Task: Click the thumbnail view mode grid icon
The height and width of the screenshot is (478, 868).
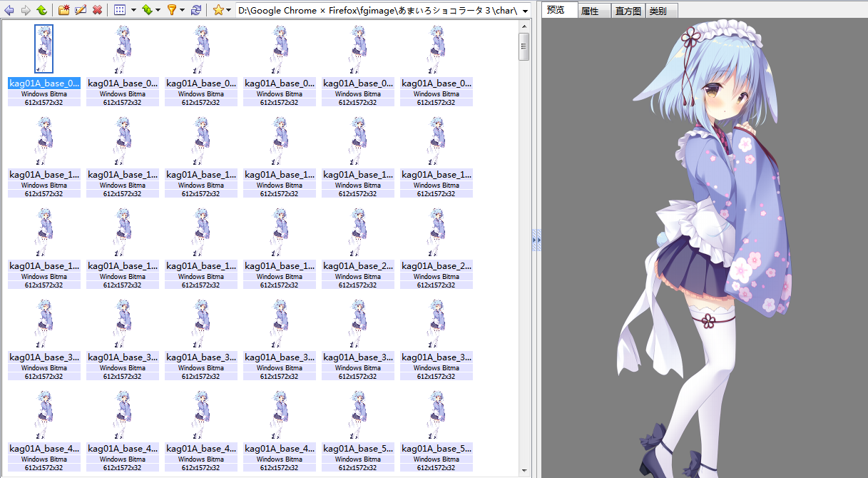Action: [120, 11]
